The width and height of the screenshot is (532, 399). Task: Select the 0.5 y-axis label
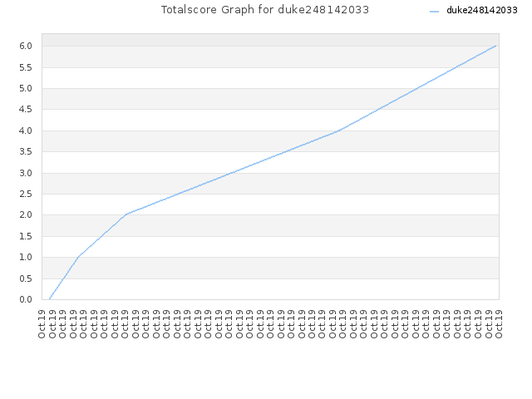(x=26, y=278)
